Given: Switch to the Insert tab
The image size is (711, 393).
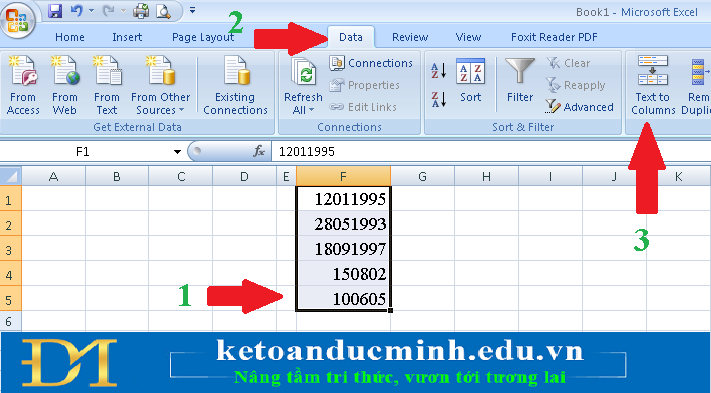Looking at the screenshot, I should [x=127, y=37].
